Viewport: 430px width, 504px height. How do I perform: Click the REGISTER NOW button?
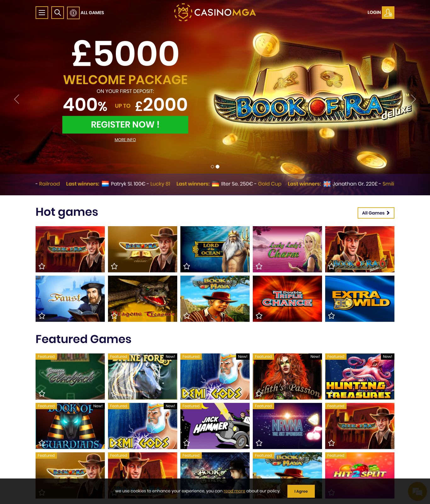point(125,125)
